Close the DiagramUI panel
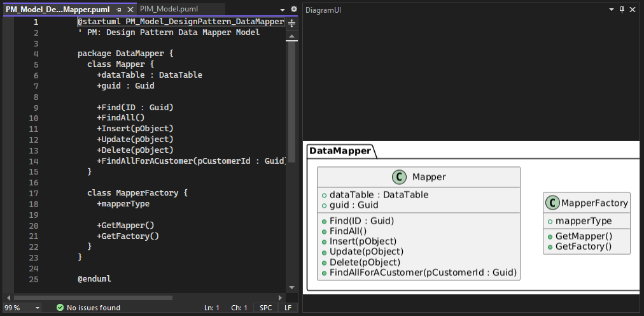644x316 pixels. [633, 10]
